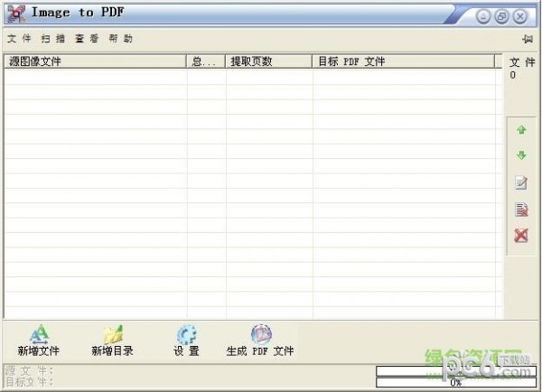Screen dimensions: 542x392
Task: Click the edit document pencil icon
Action: pos(521,182)
